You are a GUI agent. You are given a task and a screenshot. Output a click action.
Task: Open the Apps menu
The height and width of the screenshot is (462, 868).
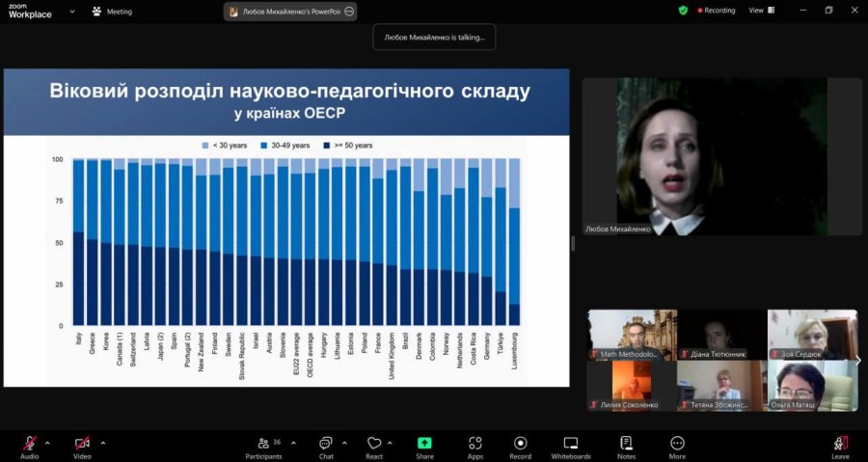[x=475, y=448]
